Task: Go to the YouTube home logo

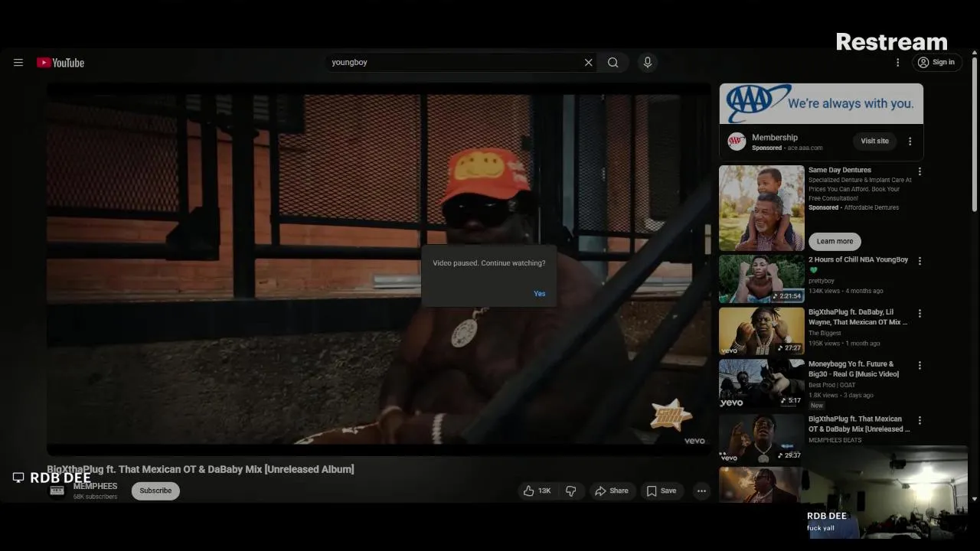Action: [x=60, y=63]
